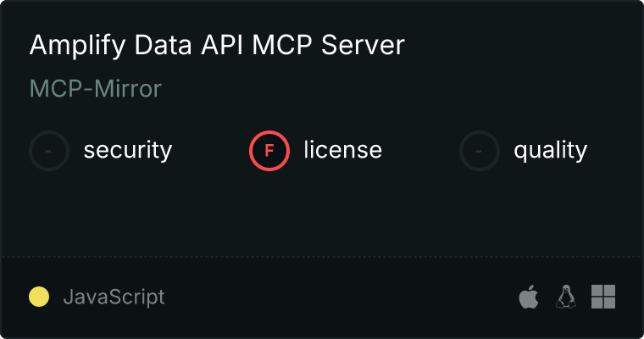Select the quality label text
Viewport: 644px width, 339px height.
pos(550,151)
